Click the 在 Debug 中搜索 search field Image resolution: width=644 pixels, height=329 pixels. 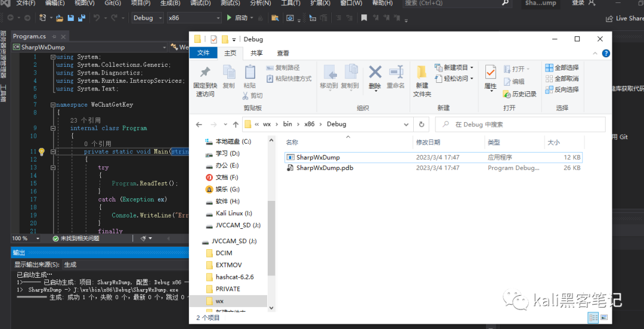click(x=520, y=125)
